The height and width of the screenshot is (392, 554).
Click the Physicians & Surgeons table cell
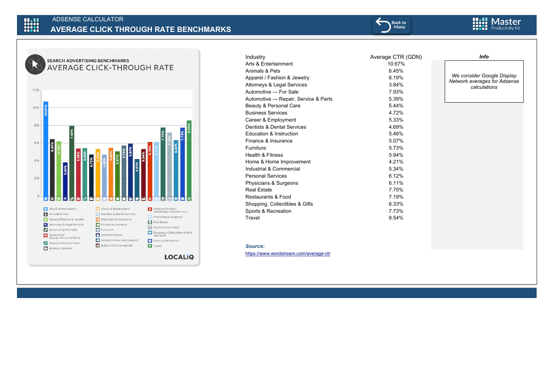(272, 183)
